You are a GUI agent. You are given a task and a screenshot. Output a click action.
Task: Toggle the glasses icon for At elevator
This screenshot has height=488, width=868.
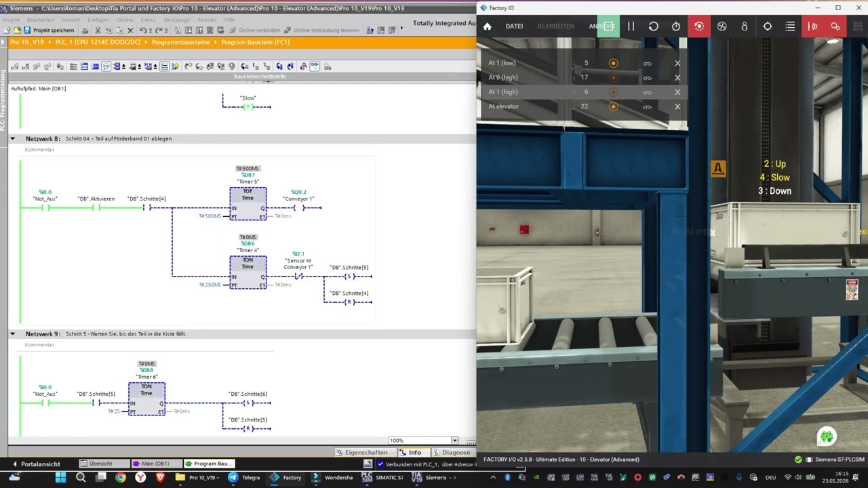coord(647,107)
